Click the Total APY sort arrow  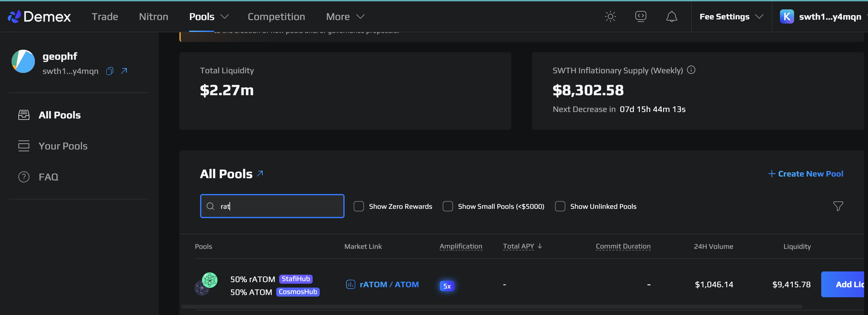[540, 246]
